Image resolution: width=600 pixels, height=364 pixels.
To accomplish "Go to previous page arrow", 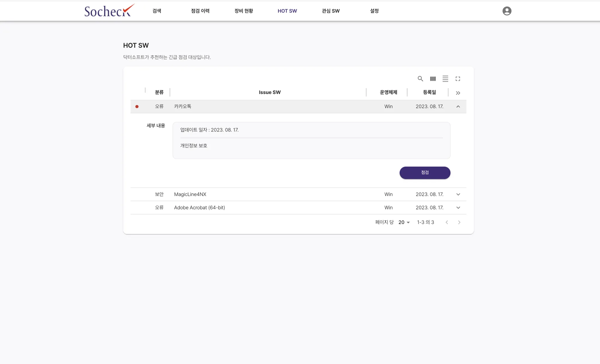I will pos(447,222).
